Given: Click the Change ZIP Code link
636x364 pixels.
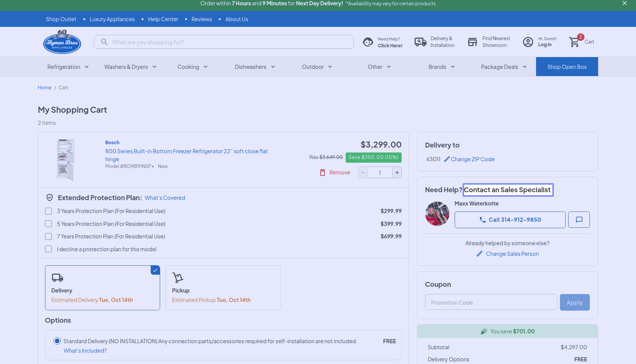Looking at the screenshot, I should 472,159.
